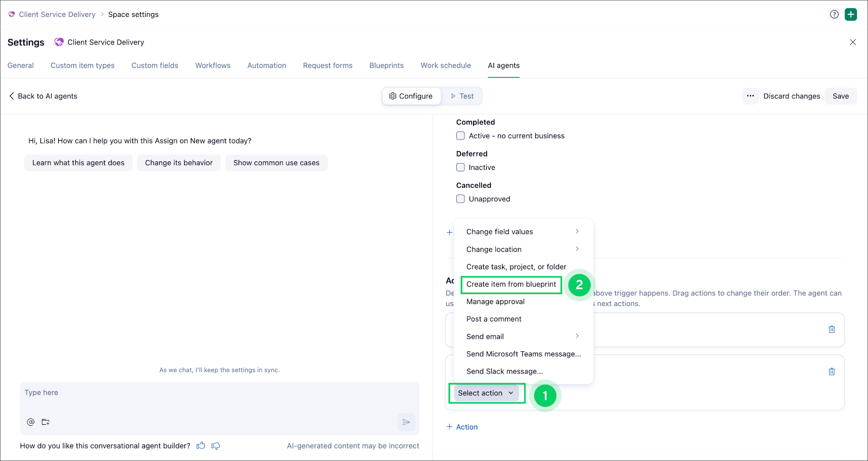Check the Inactive status checkbox
This screenshot has height=461, width=868.
[461, 167]
